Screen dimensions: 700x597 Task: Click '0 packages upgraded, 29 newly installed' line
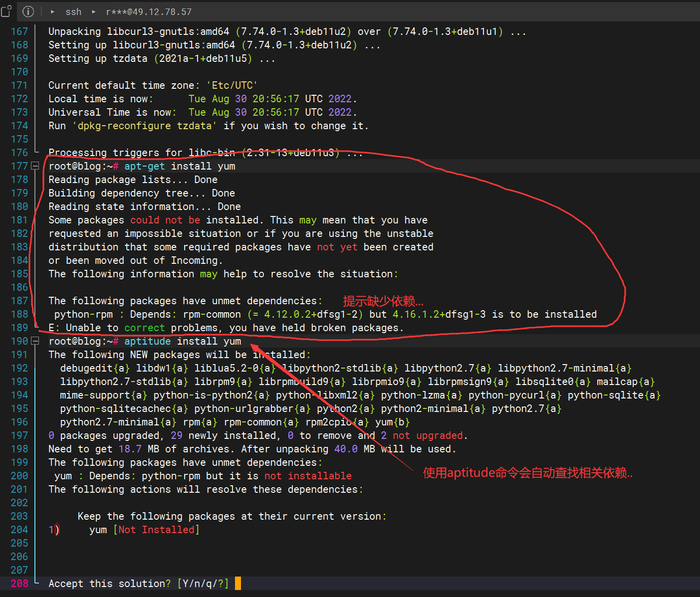click(258, 435)
